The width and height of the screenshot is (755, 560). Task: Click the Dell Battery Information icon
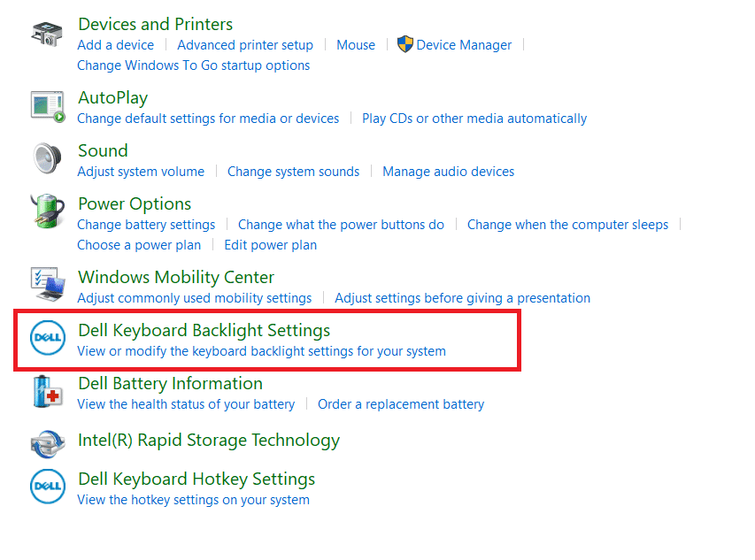47,392
